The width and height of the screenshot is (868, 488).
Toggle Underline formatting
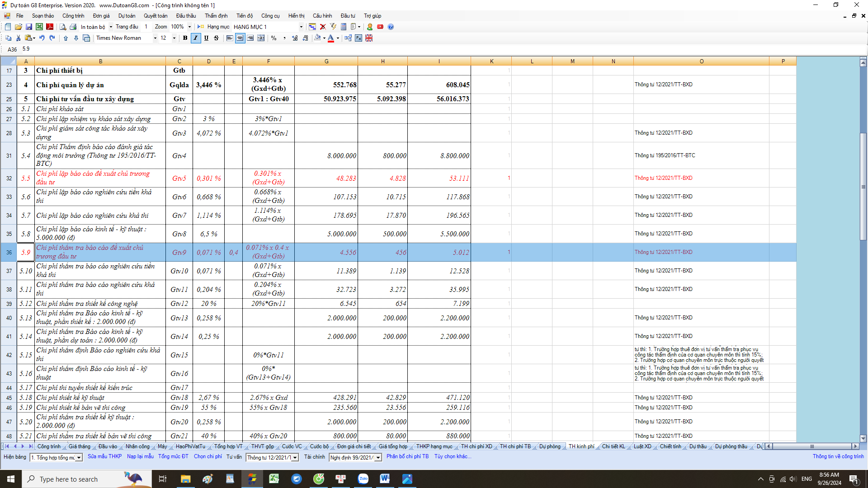point(206,38)
